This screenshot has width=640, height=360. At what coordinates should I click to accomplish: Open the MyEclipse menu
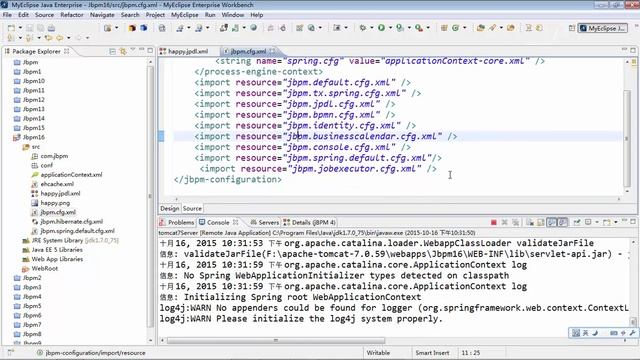[184, 15]
